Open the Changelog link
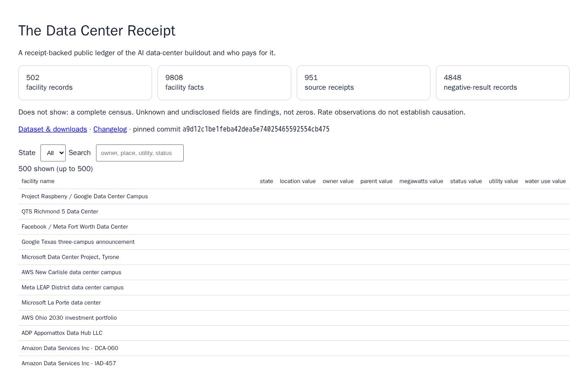The height and width of the screenshot is (368, 588). 110,129
